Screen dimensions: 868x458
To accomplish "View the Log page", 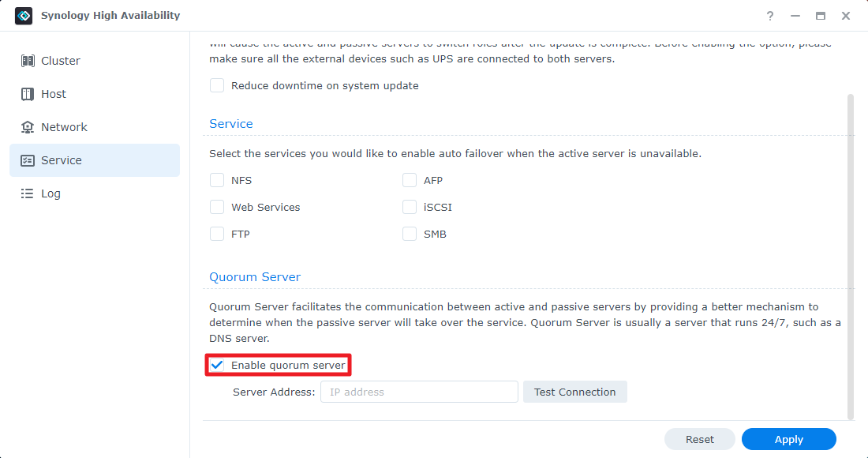I will click(x=51, y=193).
